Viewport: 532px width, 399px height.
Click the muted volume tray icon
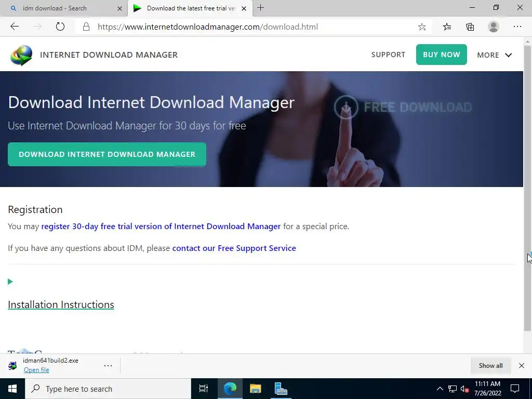tap(465, 389)
